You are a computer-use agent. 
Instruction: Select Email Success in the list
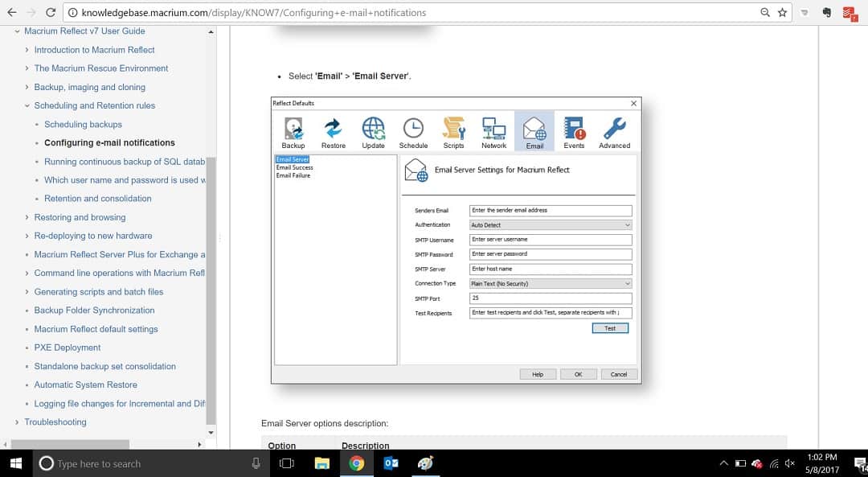tap(294, 167)
